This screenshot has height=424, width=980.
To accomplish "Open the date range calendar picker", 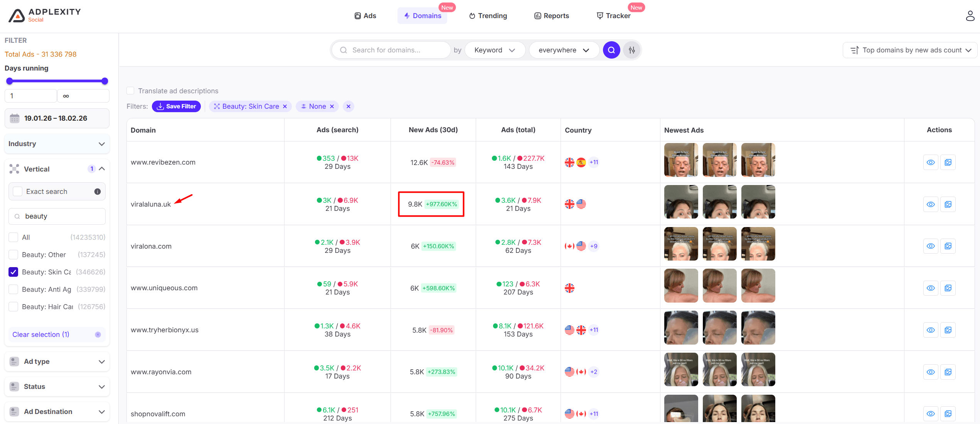I will (57, 118).
